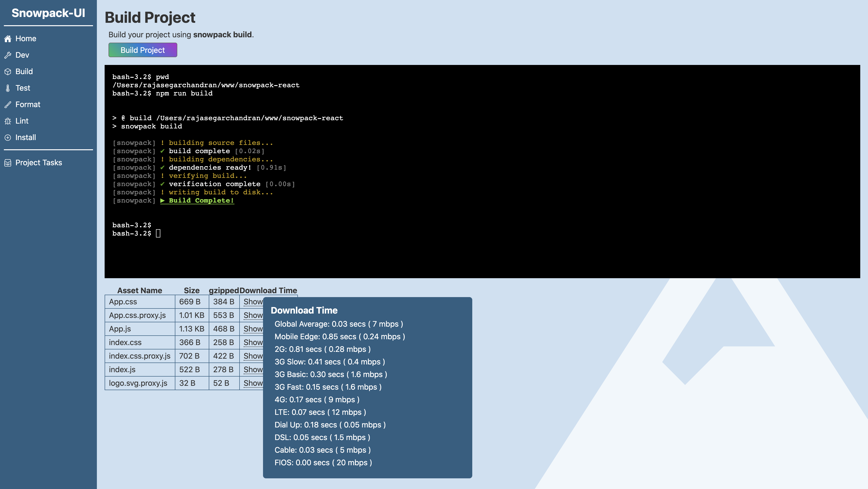
Task: Show download time for App.css.proxy.js
Action: pos(253,315)
